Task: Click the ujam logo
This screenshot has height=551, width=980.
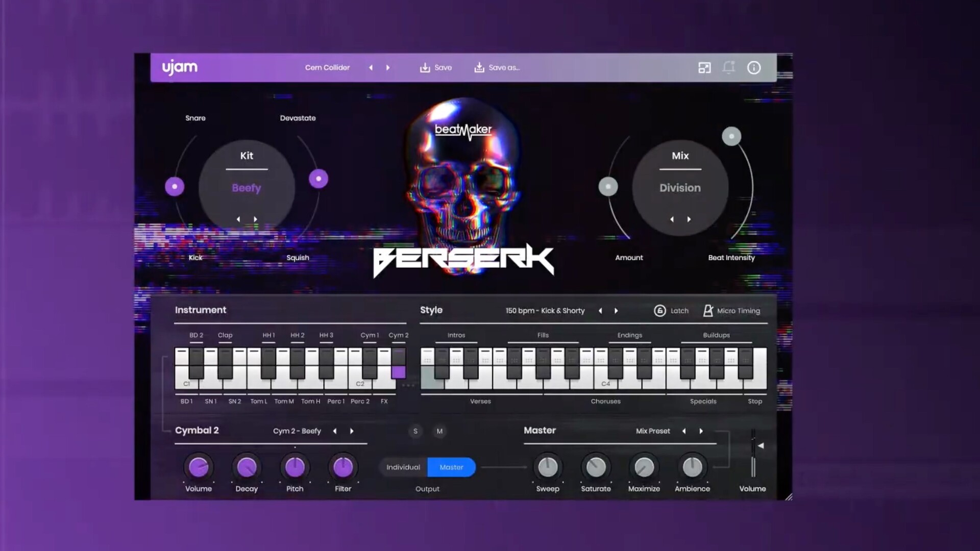Action: coord(180,67)
